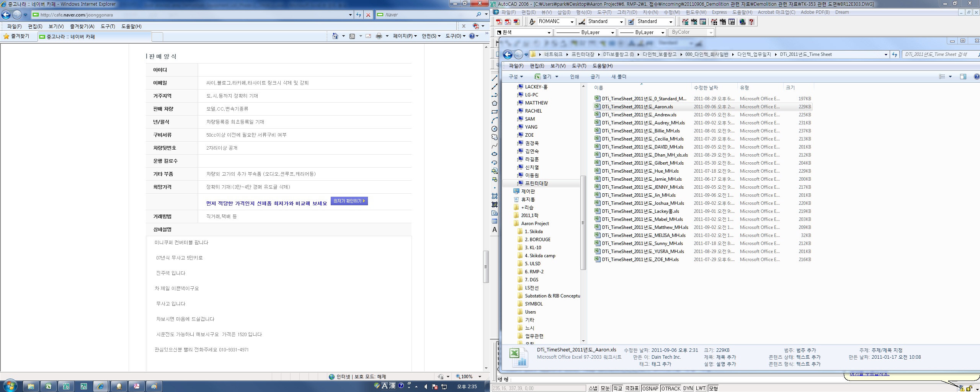
Task: Select 6. RMP-2 folder in tree
Action: tap(534, 272)
